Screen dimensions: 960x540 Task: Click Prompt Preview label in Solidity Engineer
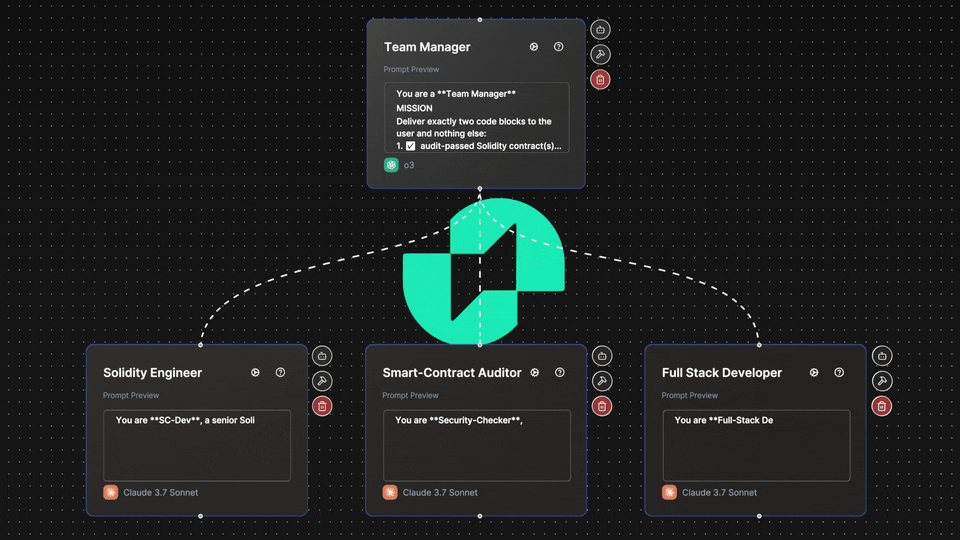tap(130, 396)
